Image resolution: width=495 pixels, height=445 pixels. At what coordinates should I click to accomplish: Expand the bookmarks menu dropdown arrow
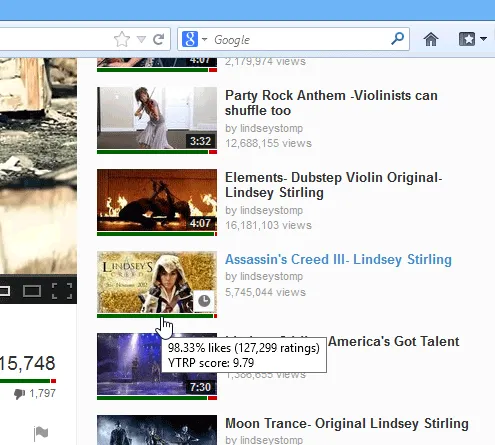pos(483,39)
